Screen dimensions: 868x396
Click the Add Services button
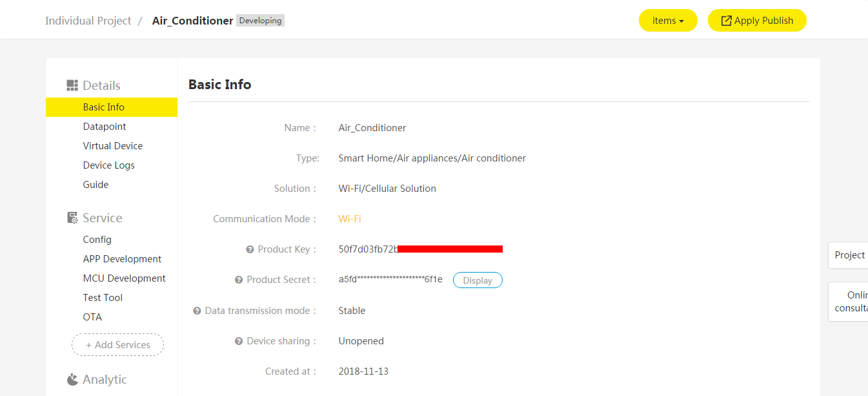click(x=117, y=345)
